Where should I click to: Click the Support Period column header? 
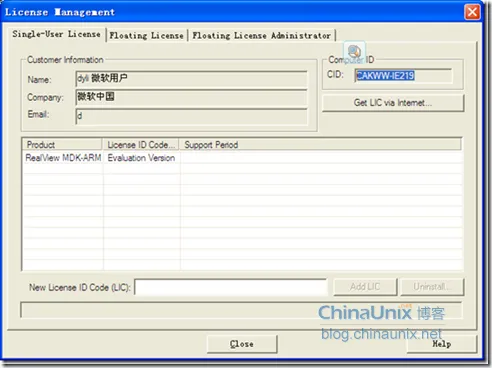point(320,145)
